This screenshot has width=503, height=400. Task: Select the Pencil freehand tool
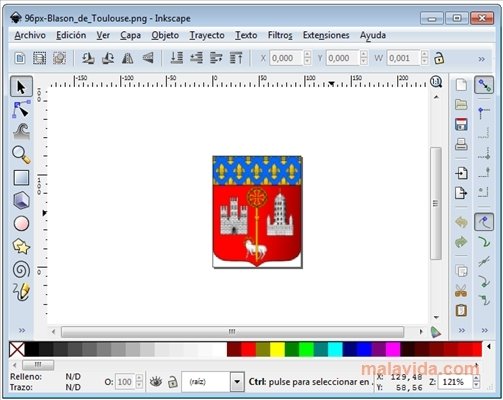tap(21, 292)
